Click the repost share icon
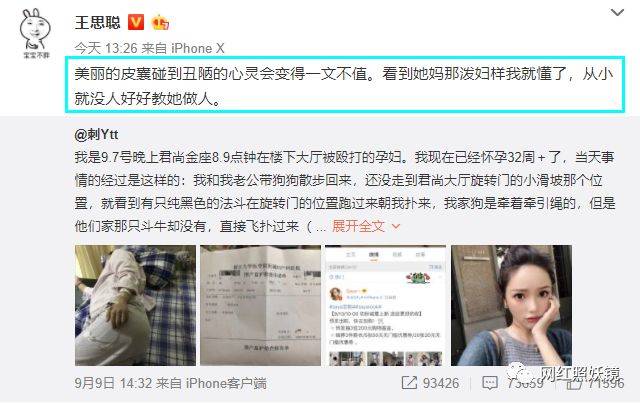The height and width of the screenshot is (403, 640). click(x=409, y=383)
